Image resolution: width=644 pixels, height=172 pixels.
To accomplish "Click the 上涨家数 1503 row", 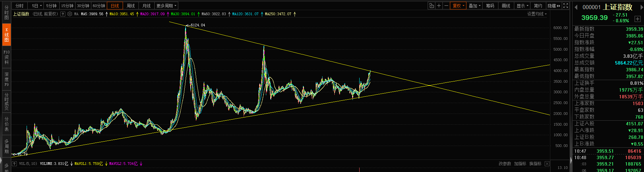I will pos(609,103).
